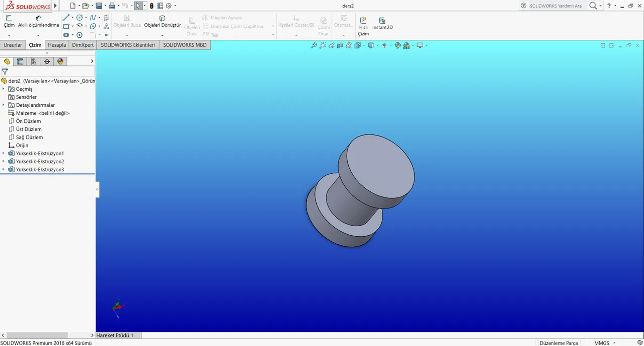Open the Çizim button dropdown arrow
Screen dimensions: 644x346
[9, 36]
